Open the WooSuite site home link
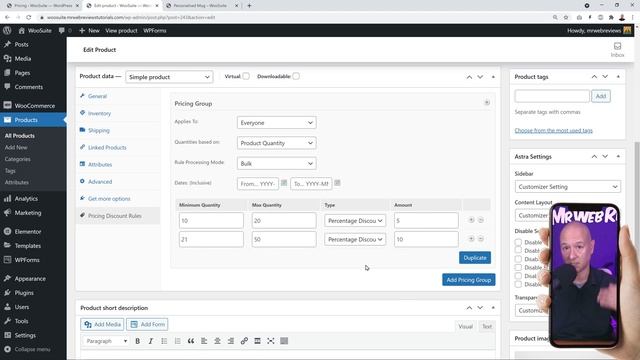Viewport: 640px width, 360px height. pos(35,31)
